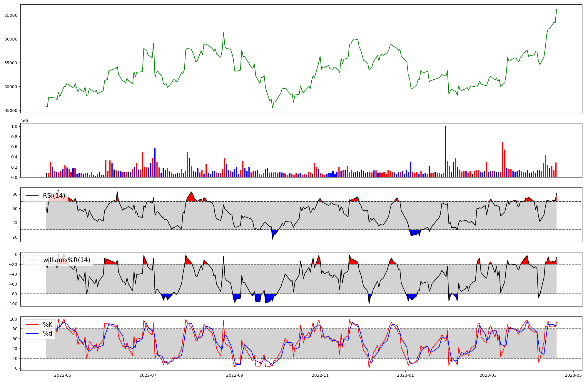Select the 2023-01 date axis label
Image resolution: width=588 pixels, height=382 pixels.
pyautogui.click(x=405, y=375)
